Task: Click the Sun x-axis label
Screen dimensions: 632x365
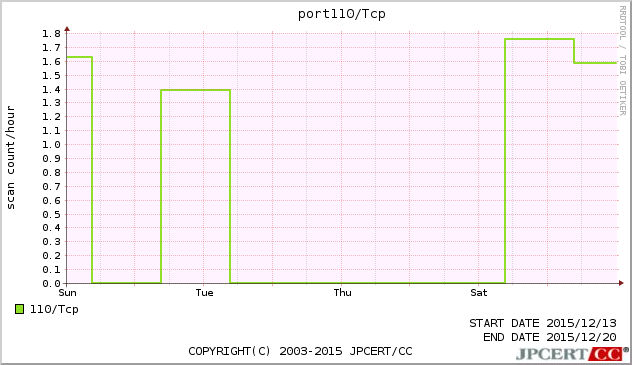Action: tap(67, 292)
